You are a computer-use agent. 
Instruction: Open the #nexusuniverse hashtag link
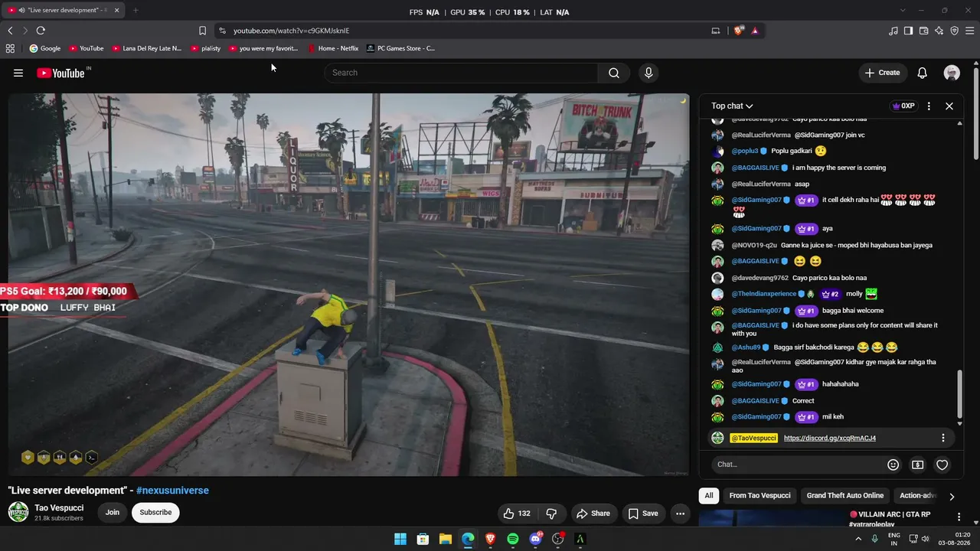[x=172, y=491]
